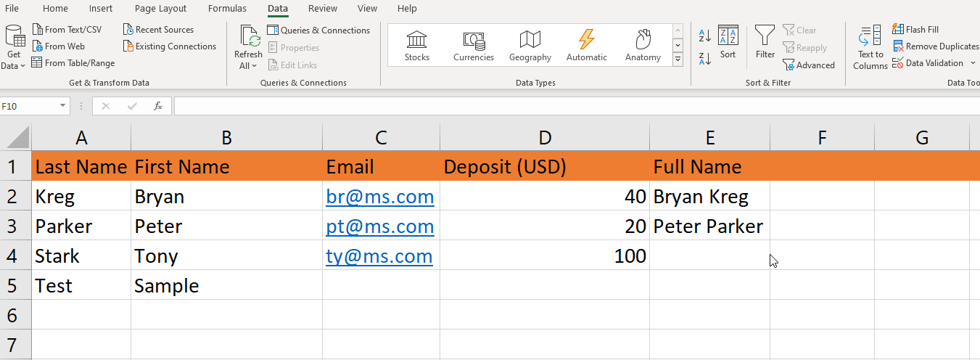Expand the Name Box dropdown

pyautogui.click(x=62, y=107)
